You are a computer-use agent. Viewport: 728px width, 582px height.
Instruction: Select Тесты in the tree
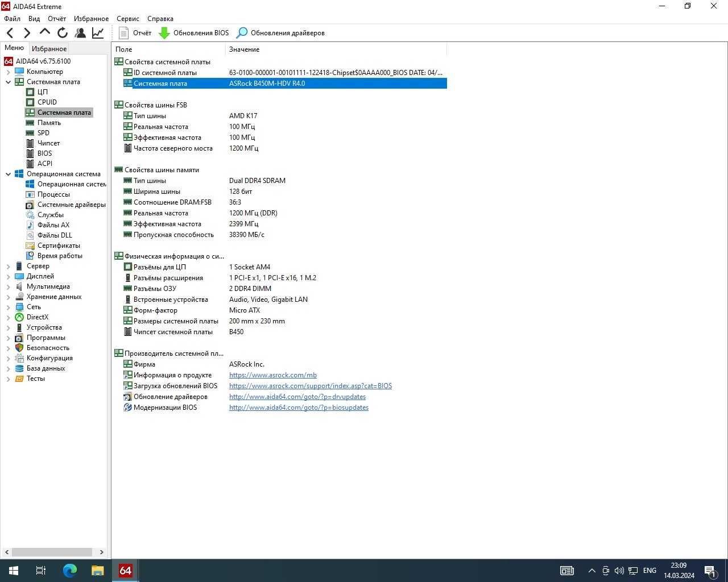pos(35,379)
